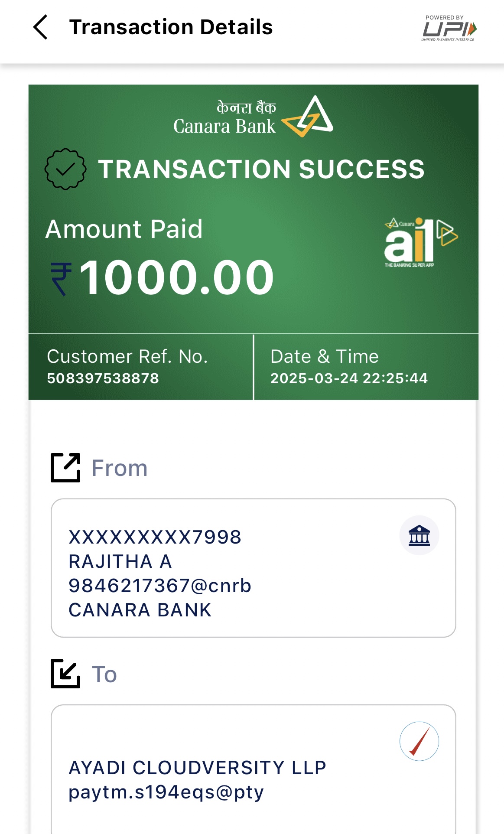
Task: Tap the sender name RAJITHA A
Action: pyautogui.click(x=120, y=562)
